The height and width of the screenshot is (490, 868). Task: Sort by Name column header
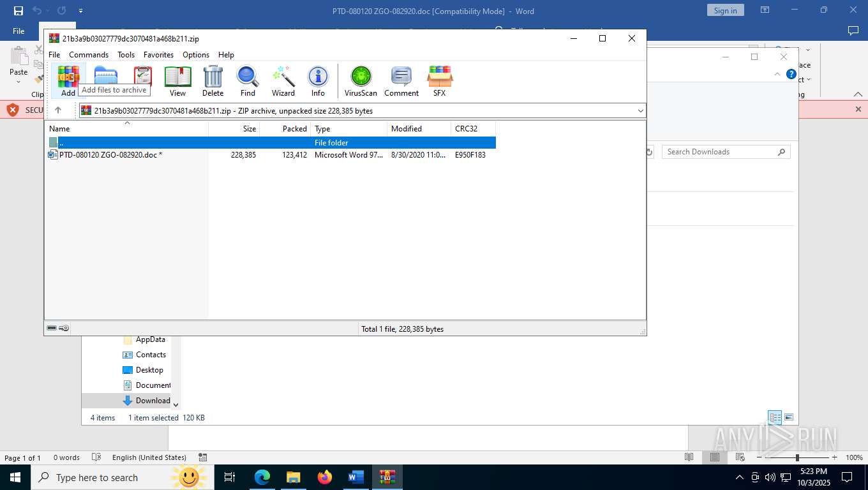pos(126,129)
